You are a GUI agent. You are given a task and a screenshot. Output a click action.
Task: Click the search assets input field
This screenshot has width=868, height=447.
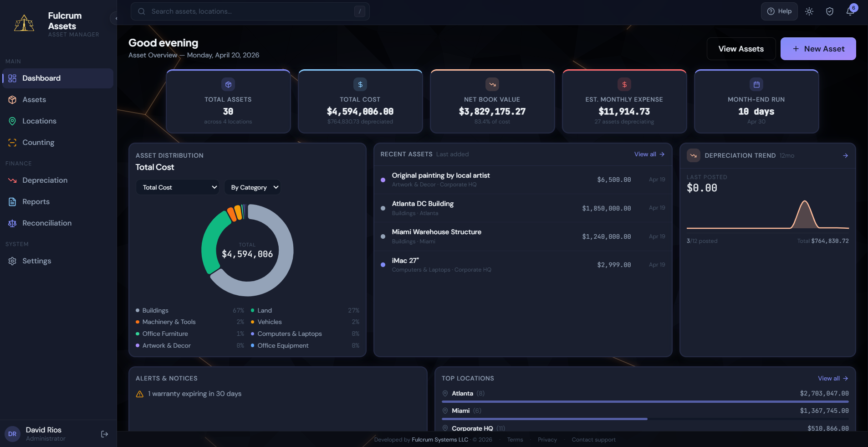[250, 11]
